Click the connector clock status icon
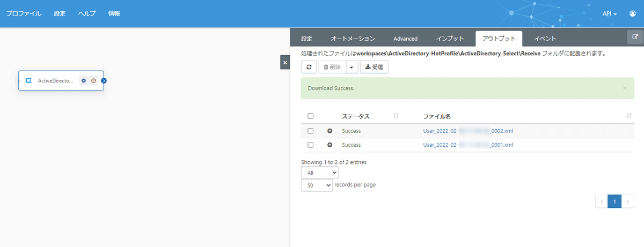This screenshot has height=247, width=644. [x=93, y=81]
